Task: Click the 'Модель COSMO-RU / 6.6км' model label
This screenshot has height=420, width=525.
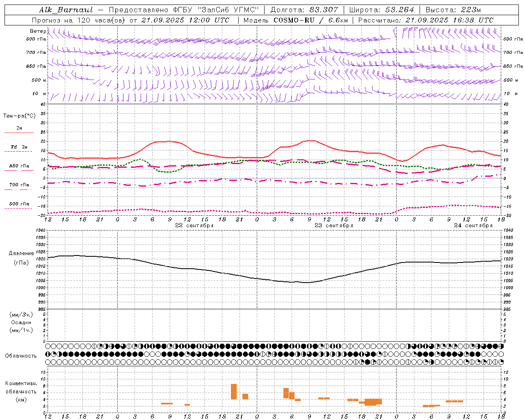Action: click(296, 20)
